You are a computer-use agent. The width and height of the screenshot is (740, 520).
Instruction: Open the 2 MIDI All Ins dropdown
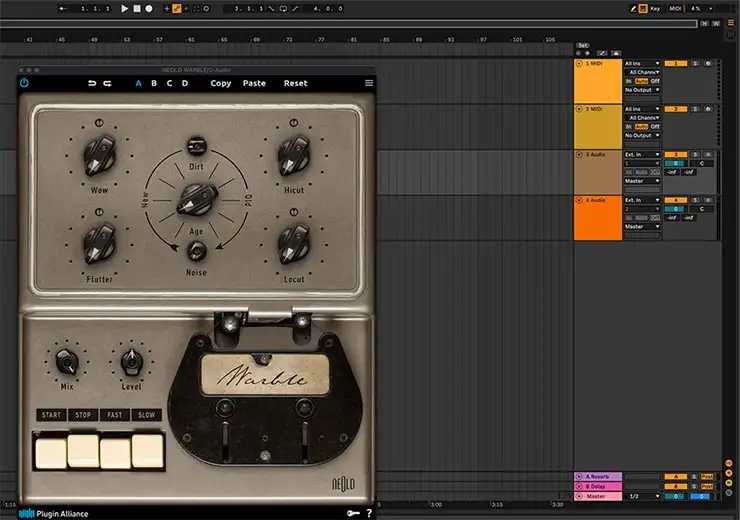click(x=642, y=109)
